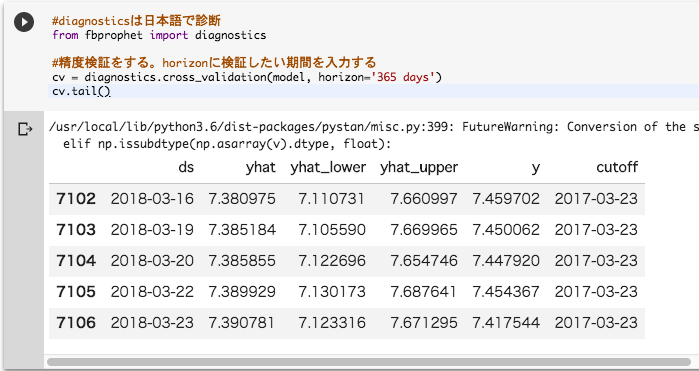Click cutoff 2017-03-23 in row 7106
This screenshot has width=699, height=371.
pos(596,322)
